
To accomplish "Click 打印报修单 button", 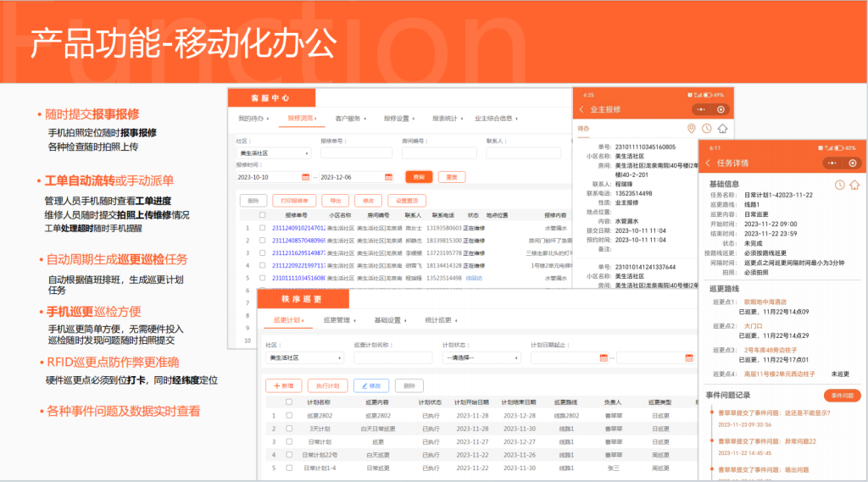I will tap(294, 201).
